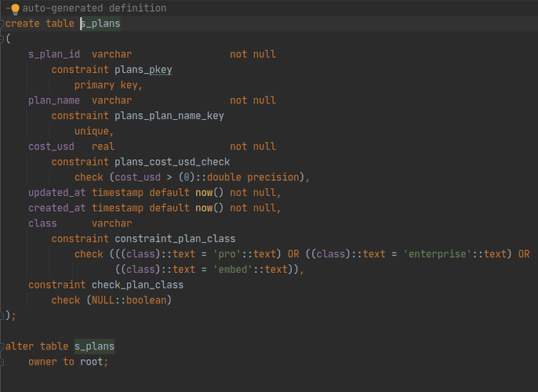Click the 'primary key,' text

click(108, 85)
